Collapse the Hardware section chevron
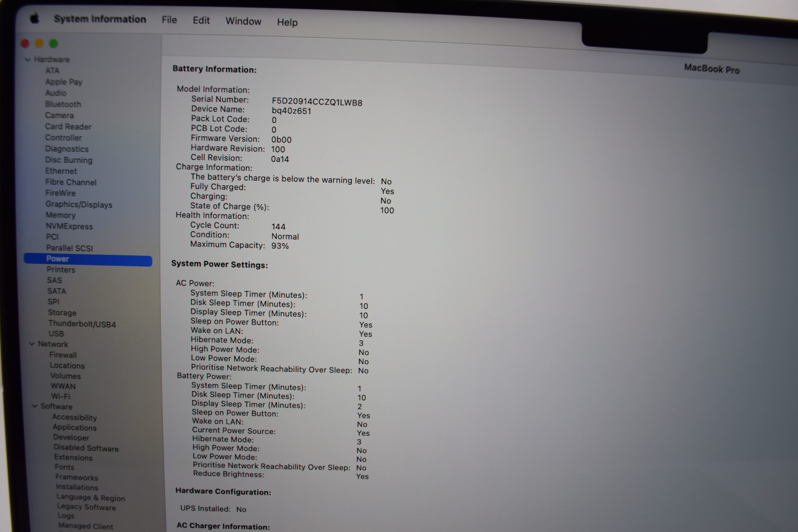This screenshot has width=798, height=532. [x=28, y=60]
